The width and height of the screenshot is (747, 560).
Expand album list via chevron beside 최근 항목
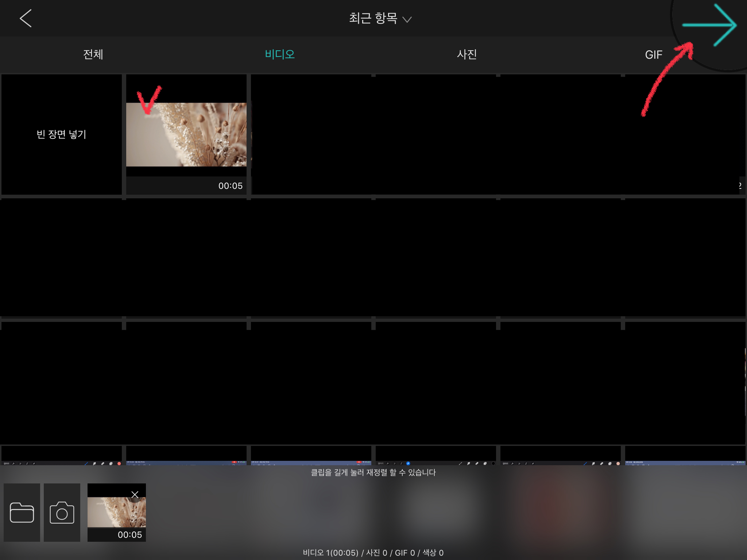click(x=407, y=19)
